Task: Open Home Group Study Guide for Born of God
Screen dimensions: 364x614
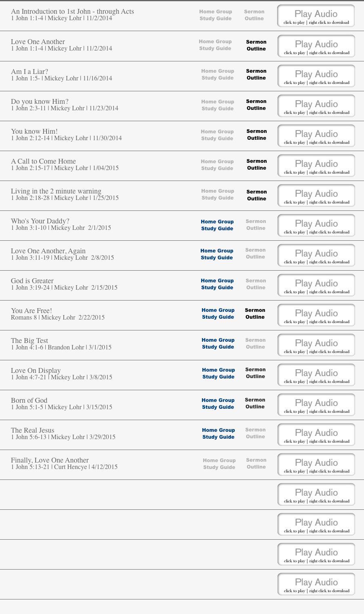Action: (x=218, y=404)
